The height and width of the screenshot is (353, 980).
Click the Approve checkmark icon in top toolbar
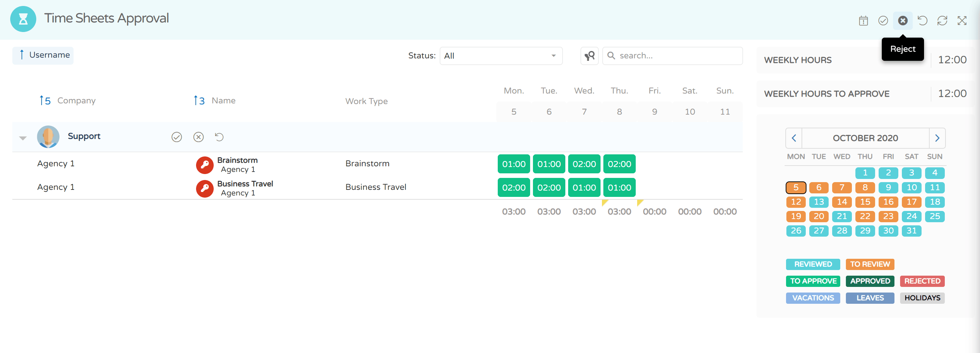click(882, 20)
